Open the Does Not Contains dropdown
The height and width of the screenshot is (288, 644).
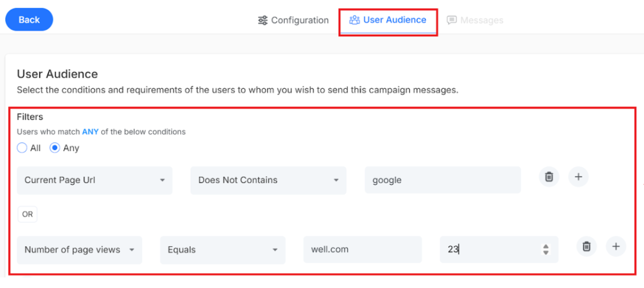pos(268,180)
